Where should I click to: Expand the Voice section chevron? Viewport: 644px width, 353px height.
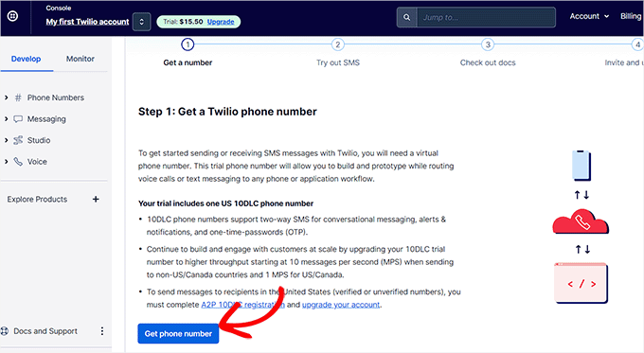7,162
